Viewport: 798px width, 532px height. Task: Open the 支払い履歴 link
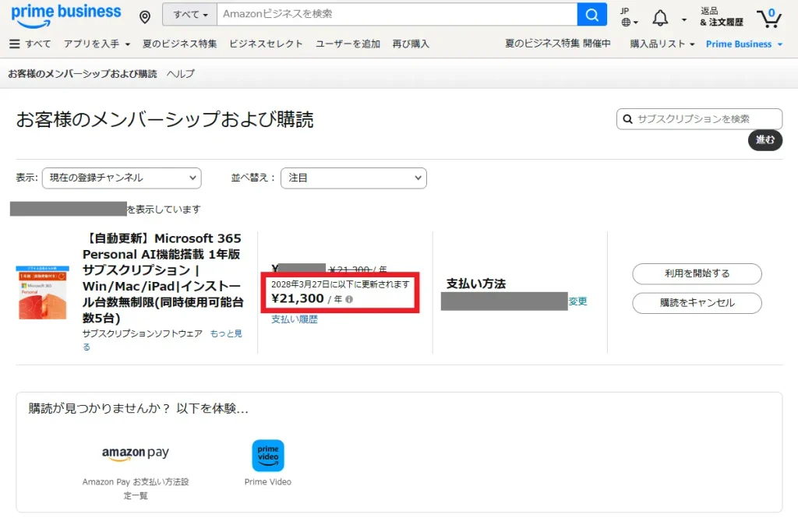click(x=294, y=319)
